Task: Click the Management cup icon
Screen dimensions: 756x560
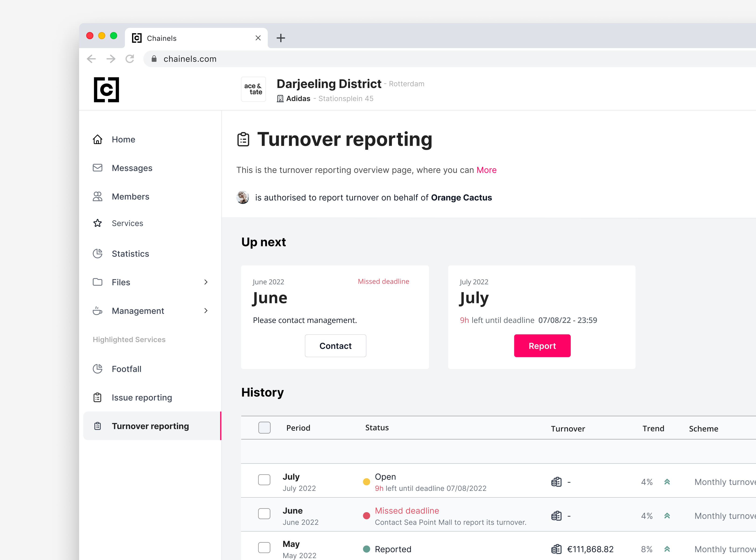Action: tap(98, 311)
